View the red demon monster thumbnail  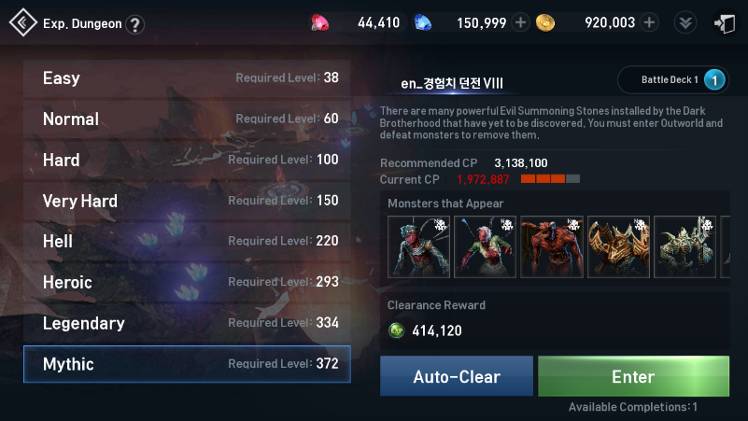[x=552, y=246]
